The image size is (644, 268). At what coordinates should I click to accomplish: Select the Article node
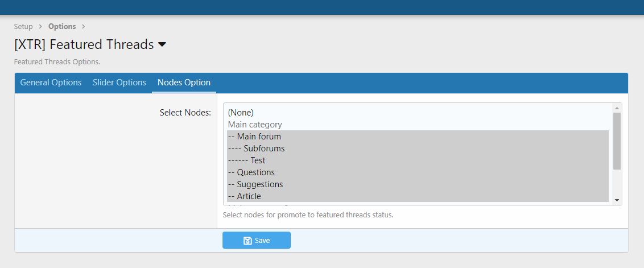pyautogui.click(x=418, y=196)
